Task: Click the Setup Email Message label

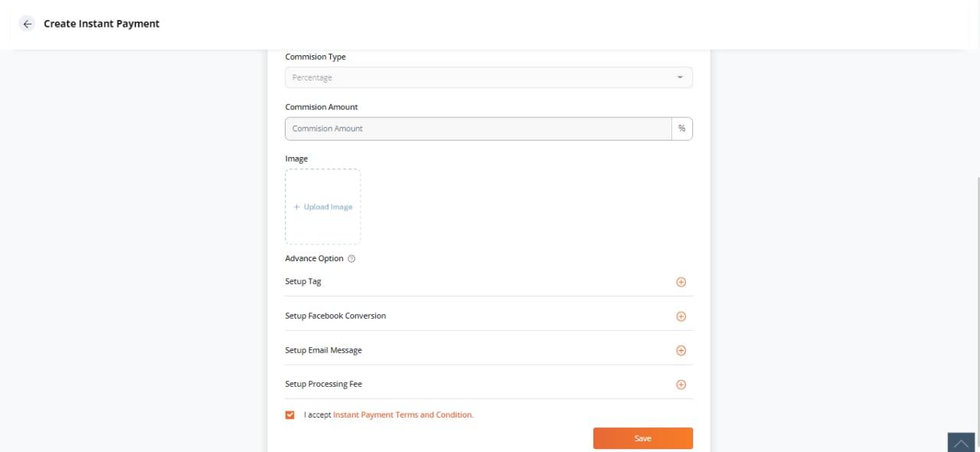Action: coord(323,350)
